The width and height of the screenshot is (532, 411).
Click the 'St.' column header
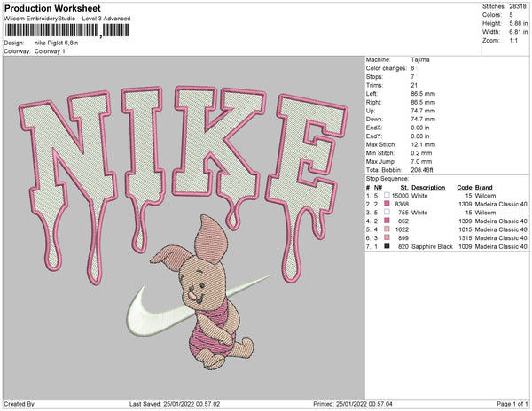click(x=404, y=188)
